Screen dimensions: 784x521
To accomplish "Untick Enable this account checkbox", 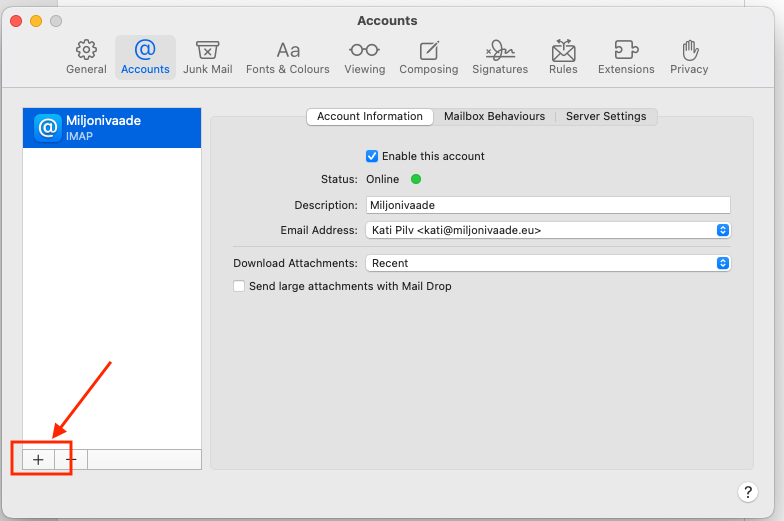I will pos(372,156).
